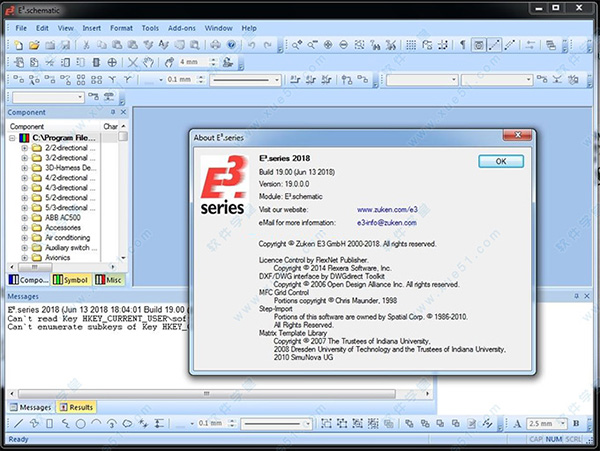
Task: Select the circle drawing tool
Action: (x=80, y=423)
